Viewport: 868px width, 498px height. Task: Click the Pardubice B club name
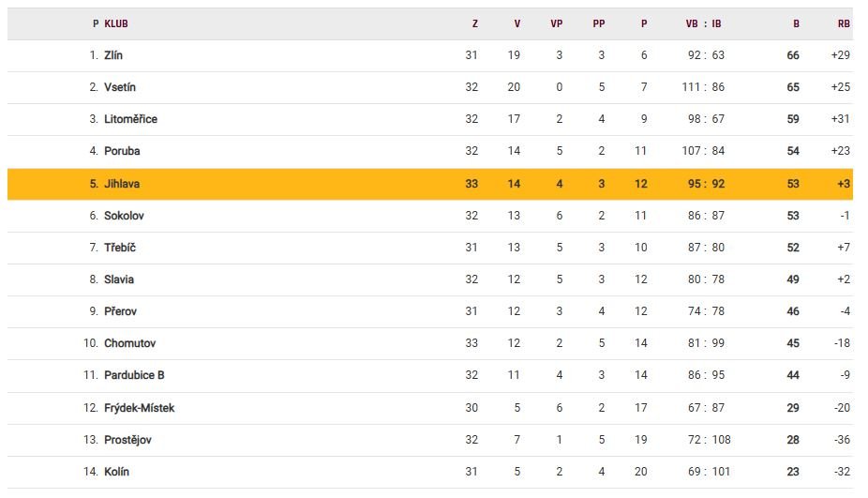click(x=134, y=375)
